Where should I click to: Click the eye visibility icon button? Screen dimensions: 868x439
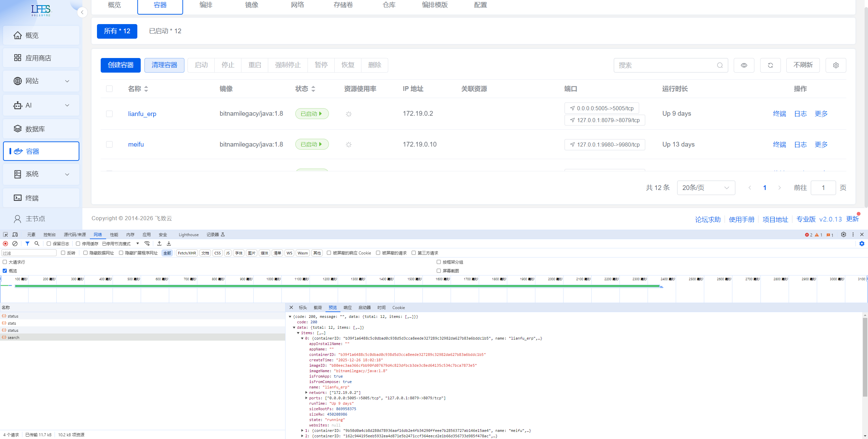coord(744,65)
